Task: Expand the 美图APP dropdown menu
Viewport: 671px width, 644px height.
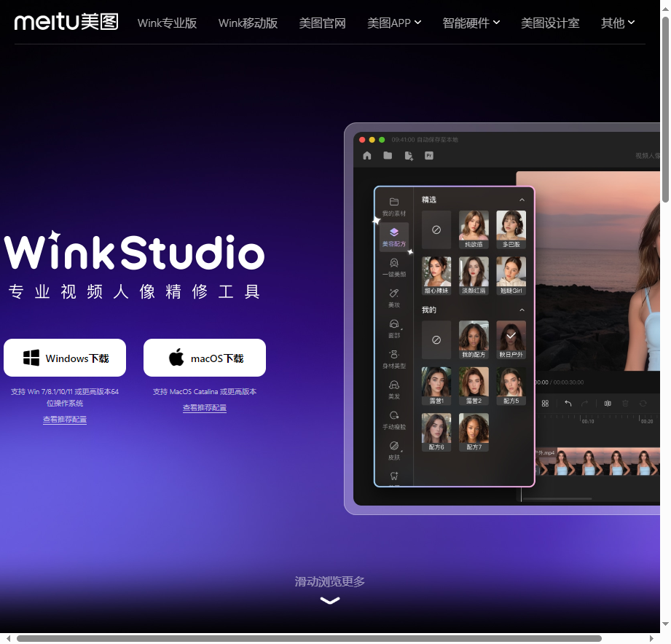Action: [394, 23]
